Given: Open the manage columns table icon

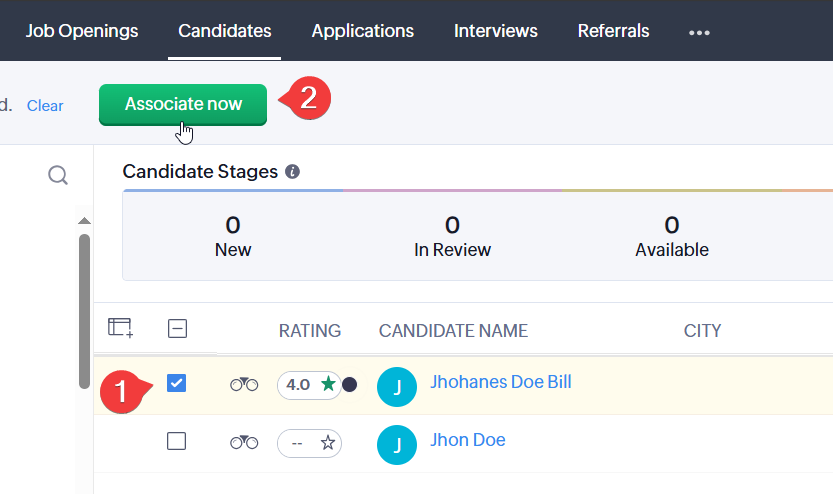Looking at the screenshot, I should tap(121, 328).
